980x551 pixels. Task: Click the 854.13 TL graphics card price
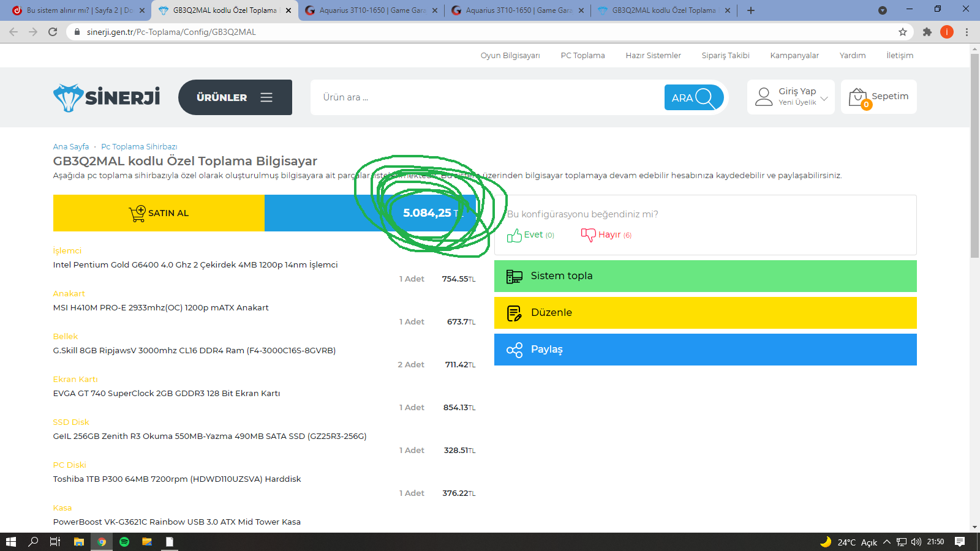tap(459, 408)
